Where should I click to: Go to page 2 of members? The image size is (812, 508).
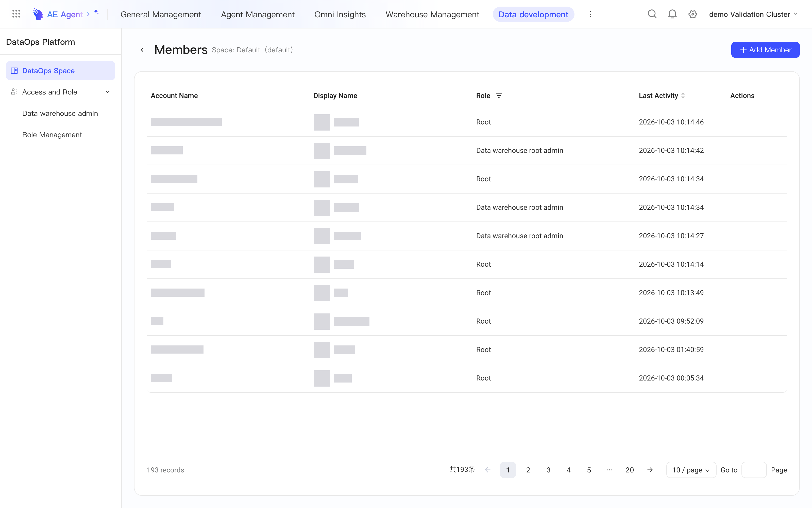click(528, 470)
